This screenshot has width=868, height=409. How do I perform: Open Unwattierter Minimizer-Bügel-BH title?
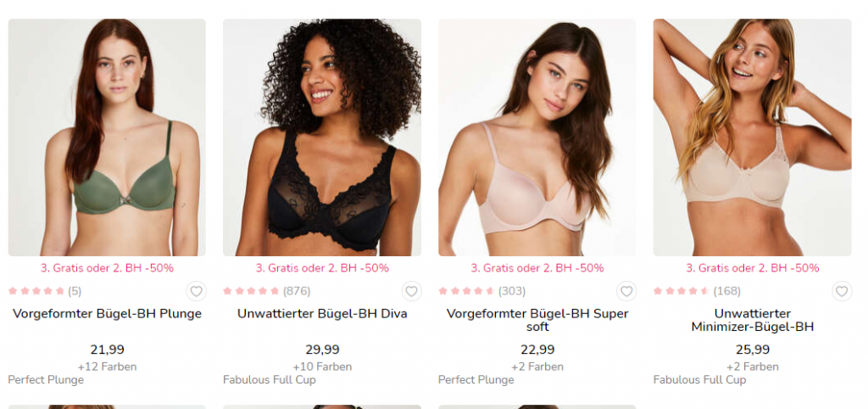coord(753,321)
